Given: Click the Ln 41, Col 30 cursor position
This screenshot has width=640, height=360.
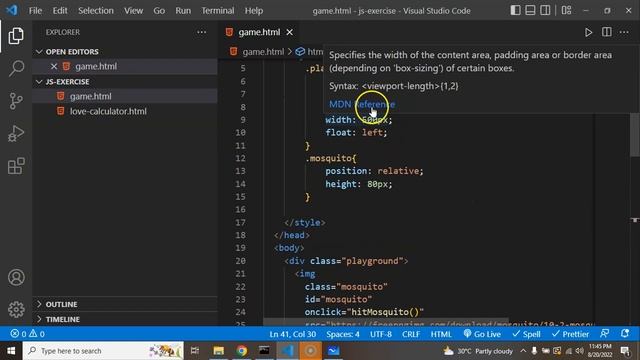Looking at the screenshot, I should click(292, 334).
